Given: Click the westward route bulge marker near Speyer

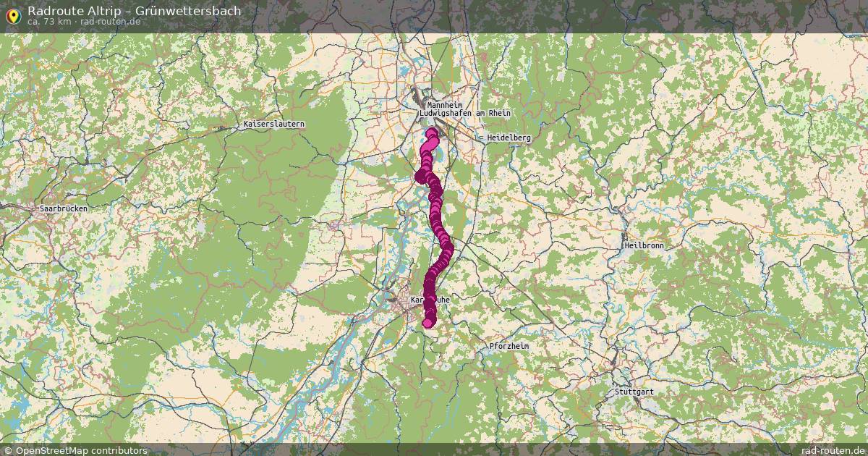Looking at the screenshot, I should 421,176.
